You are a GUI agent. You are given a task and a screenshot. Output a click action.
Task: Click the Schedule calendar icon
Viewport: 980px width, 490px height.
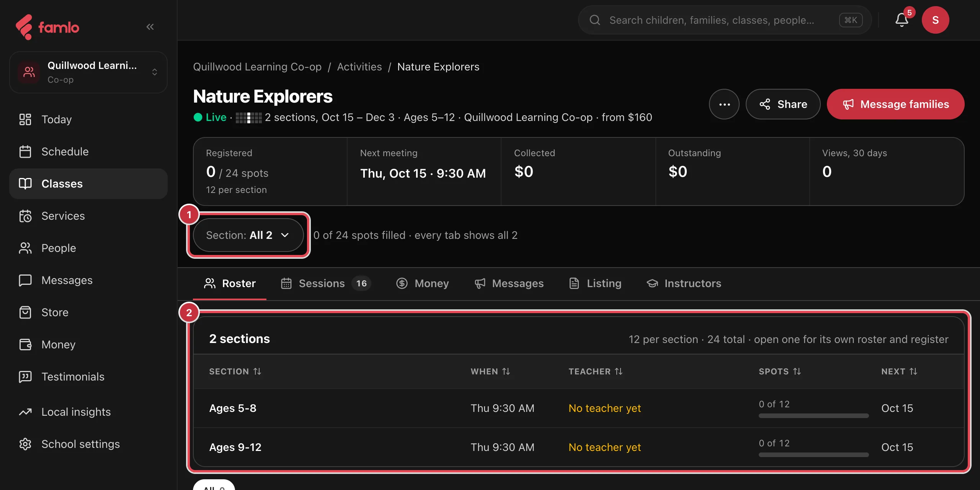pos(25,152)
